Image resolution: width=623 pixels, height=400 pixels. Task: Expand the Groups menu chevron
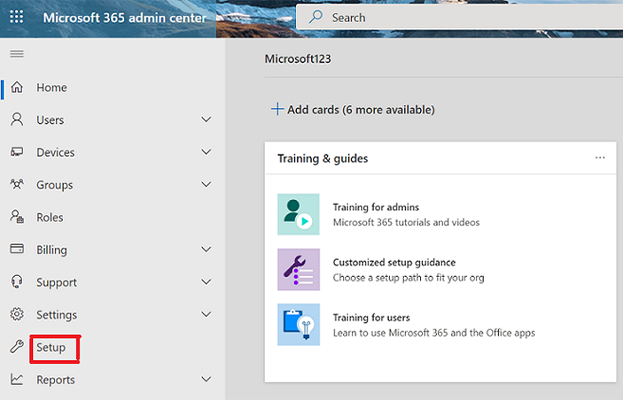click(x=206, y=185)
